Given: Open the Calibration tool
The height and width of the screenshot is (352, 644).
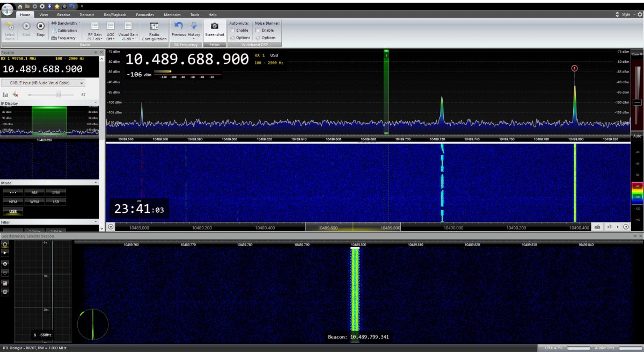Looking at the screenshot, I should coord(64,31).
